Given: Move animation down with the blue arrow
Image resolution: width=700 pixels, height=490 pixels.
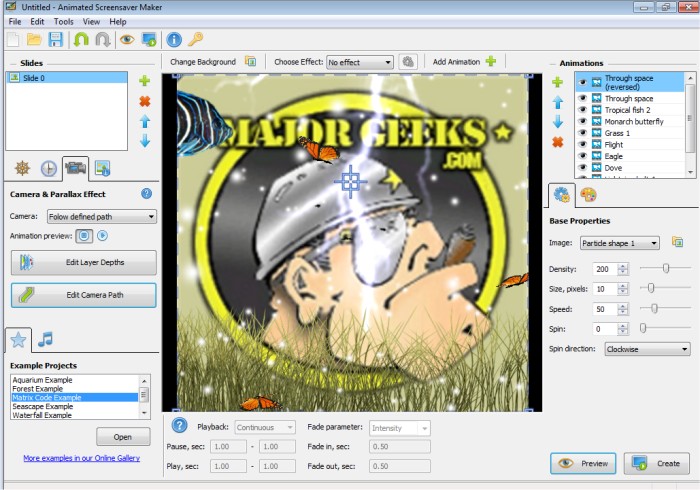Looking at the screenshot, I should pos(558,122).
